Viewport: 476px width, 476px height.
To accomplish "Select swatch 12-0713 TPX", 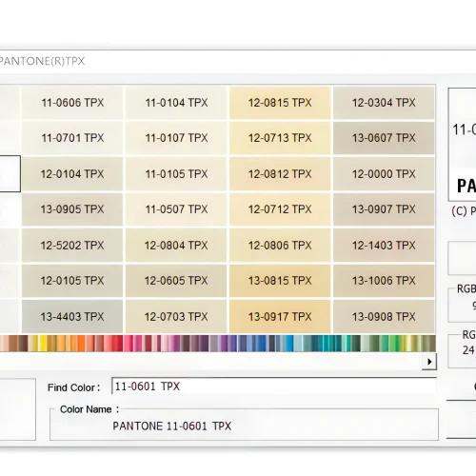I will 280,138.
